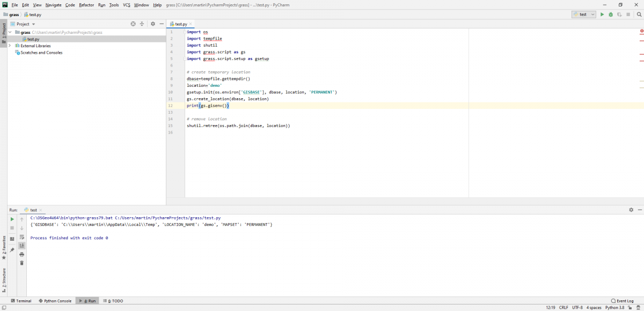Expand the External Libraries tree node
This screenshot has height=311, width=644.
[x=10, y=46]
